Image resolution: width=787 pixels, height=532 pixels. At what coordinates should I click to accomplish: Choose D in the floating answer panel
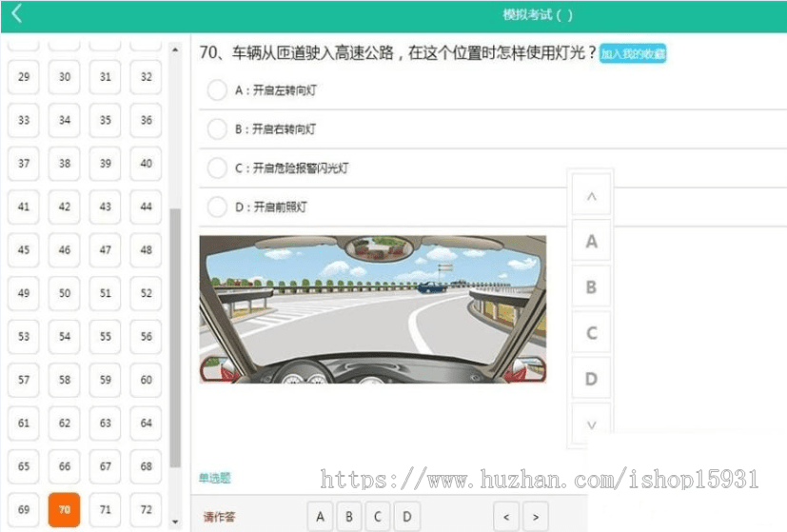click(x=591, y=379)
